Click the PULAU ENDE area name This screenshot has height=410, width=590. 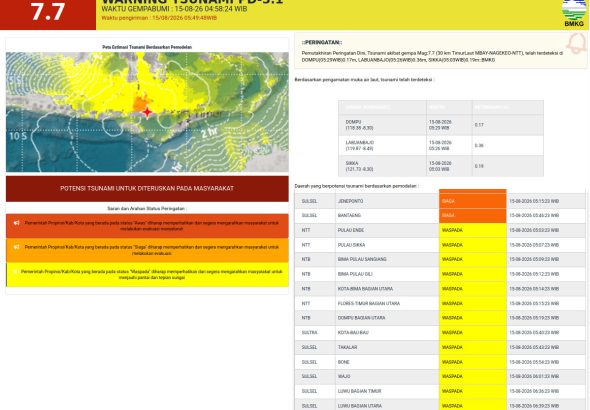351,230
